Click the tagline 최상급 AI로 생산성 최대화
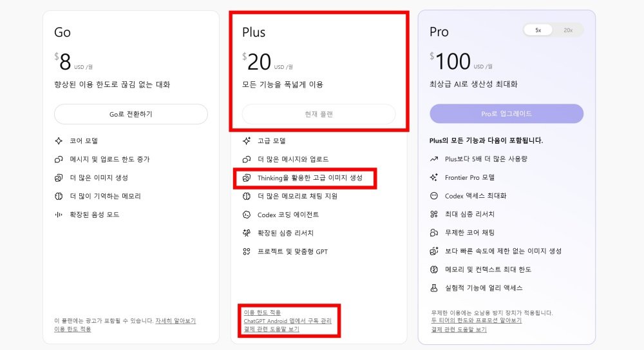This screenshot has width=644, height=350. coord(473,84)
